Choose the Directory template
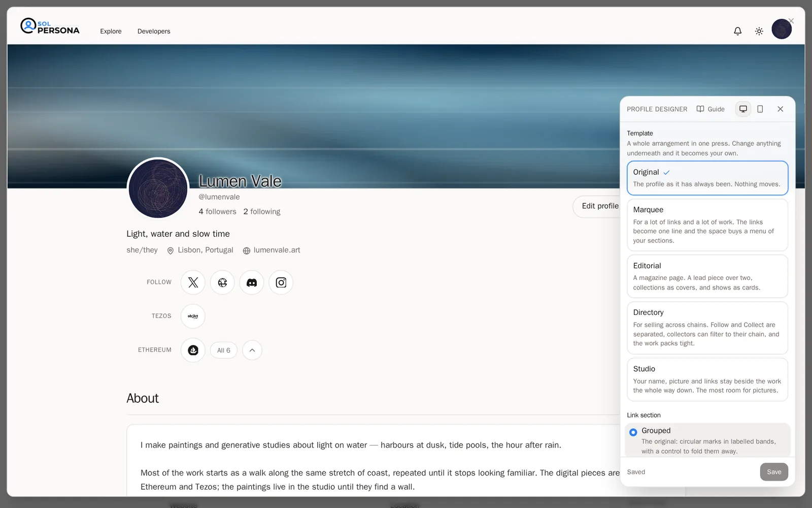The width and height of the screenshot is (812, 508). (707, 328)
